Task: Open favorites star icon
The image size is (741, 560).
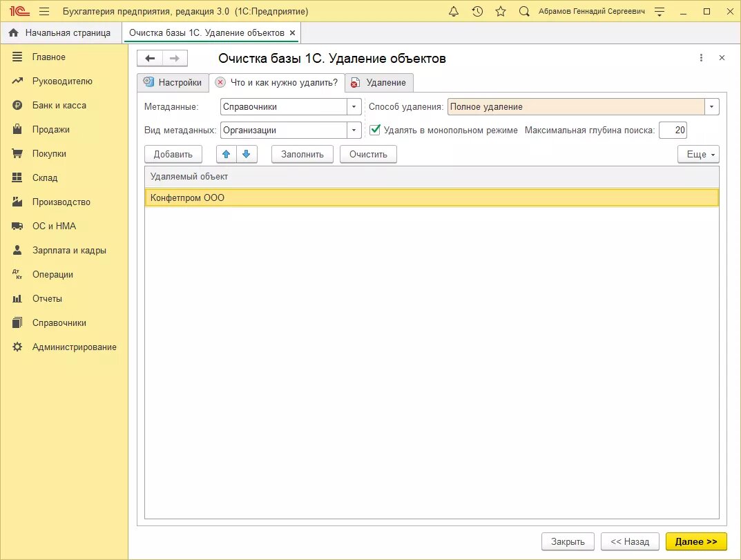Action: point(501,11)
